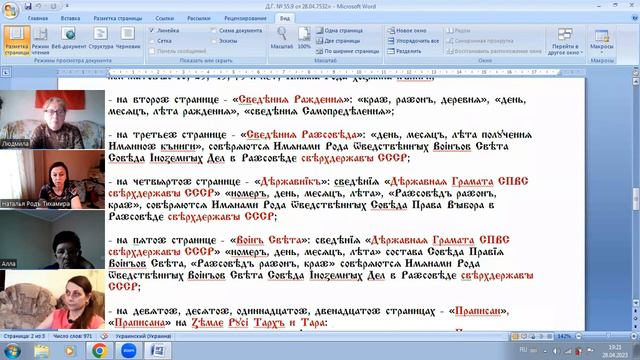This screenshot has height=360, width=640.
Task: Click the 142% zoom level in status bar
Action: pos(564,336)
